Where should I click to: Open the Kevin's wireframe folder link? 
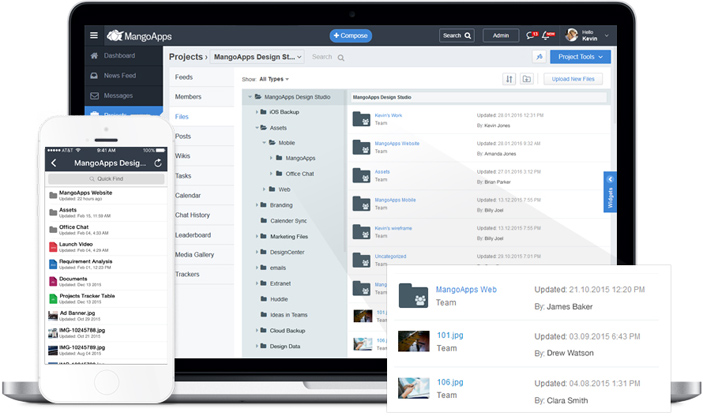click(393, 228)
